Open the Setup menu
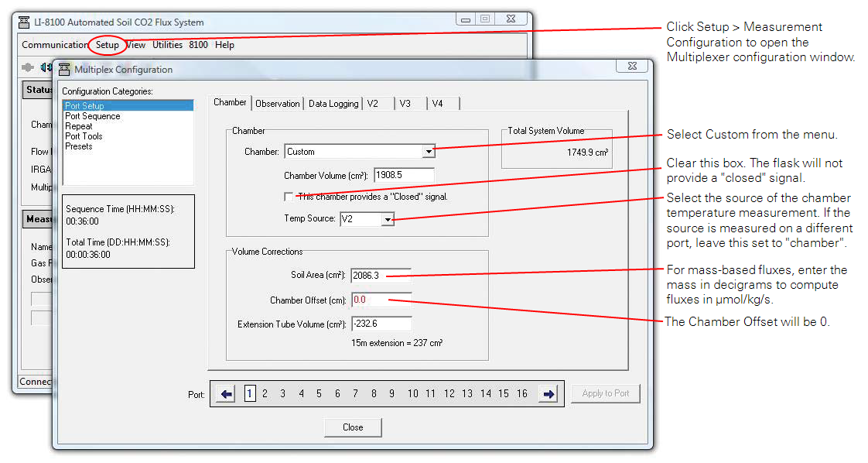 107,45
